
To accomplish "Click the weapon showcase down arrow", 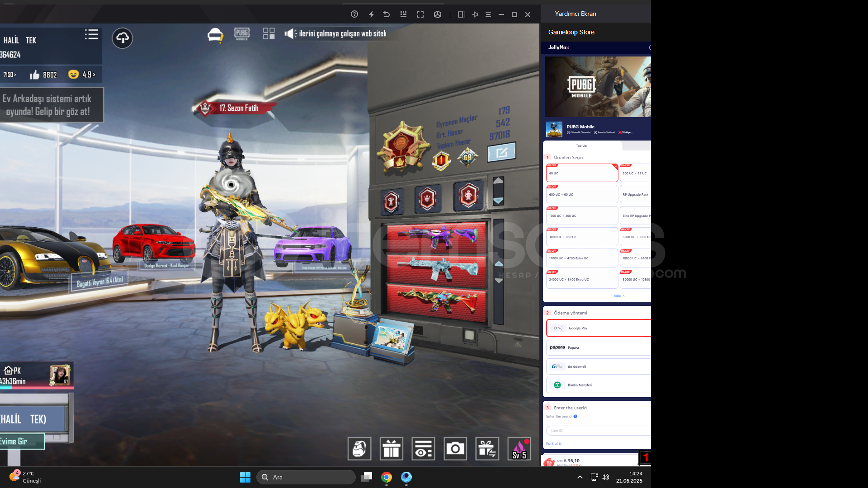I will pyautogui.click(x=499, y=281).
